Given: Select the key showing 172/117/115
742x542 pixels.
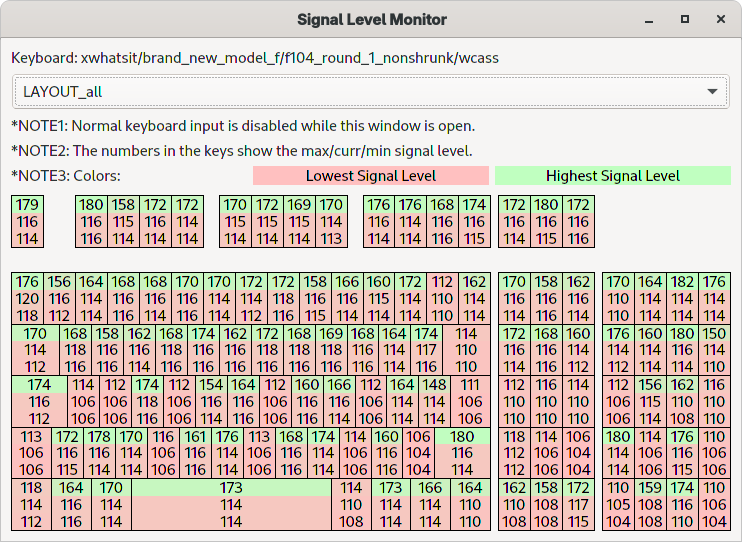Looking at the screenshot, I should [x=578, y=505].
